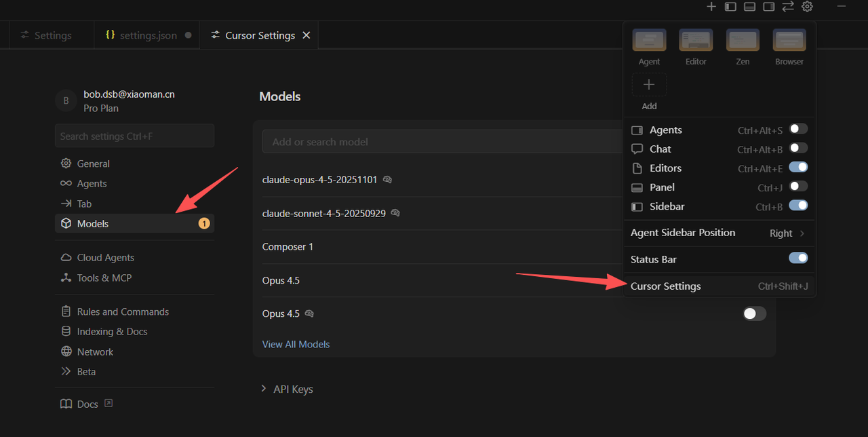Toggle the right sidebar layout icon in title bar
Image resolution: width=868 pixels, height=437 pixels.
(768, 7)
